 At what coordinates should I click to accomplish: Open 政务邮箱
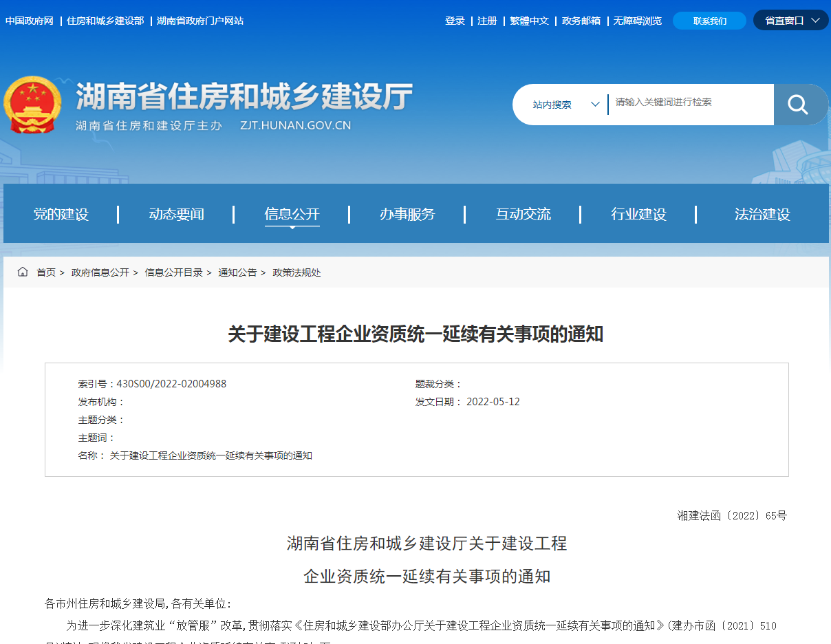pyautogui.click(x=581, y=21)
